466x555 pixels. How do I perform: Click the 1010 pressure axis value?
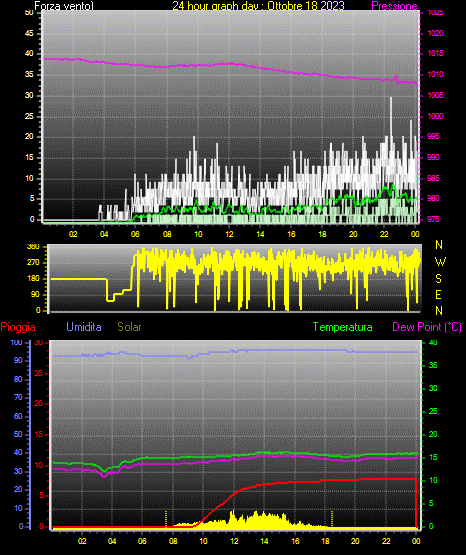[x=436, y=74]
